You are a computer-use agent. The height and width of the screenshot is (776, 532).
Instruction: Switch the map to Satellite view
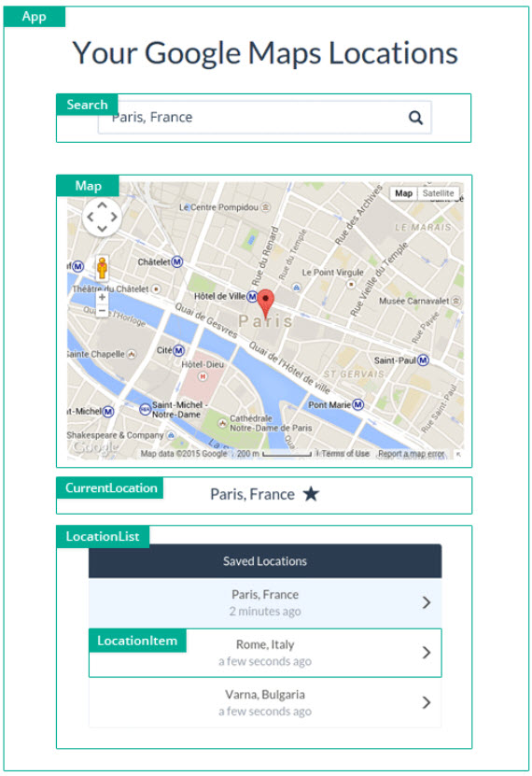(438, 193)
